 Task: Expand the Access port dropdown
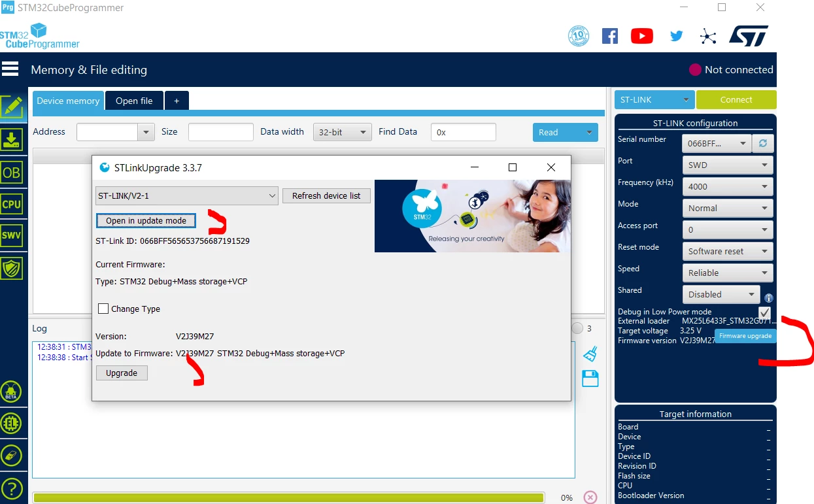click(728, 229)
